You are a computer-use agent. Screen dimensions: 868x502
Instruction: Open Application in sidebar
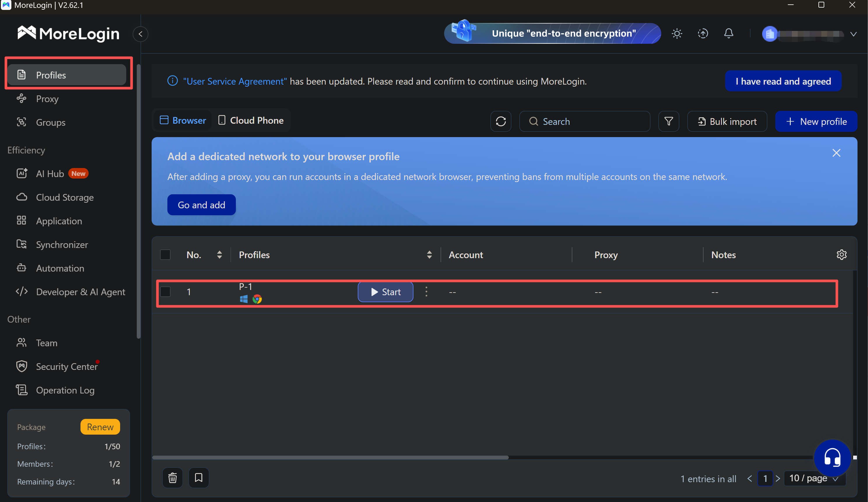pyautogui.click(x=59, y=221)
